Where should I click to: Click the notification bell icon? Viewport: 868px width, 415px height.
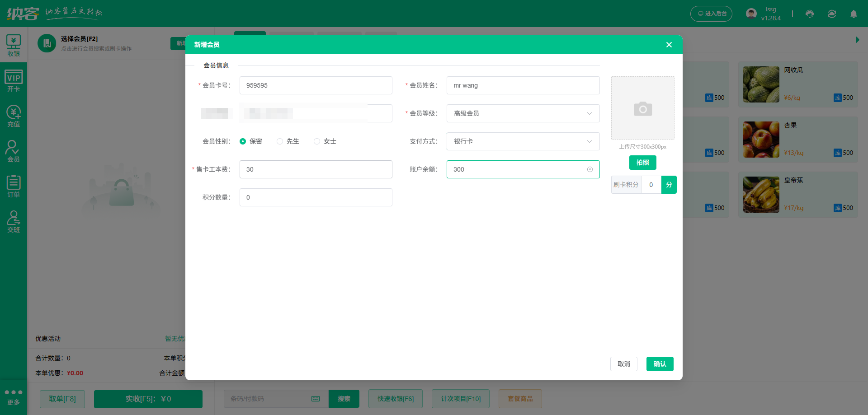(x=854, y=14)
